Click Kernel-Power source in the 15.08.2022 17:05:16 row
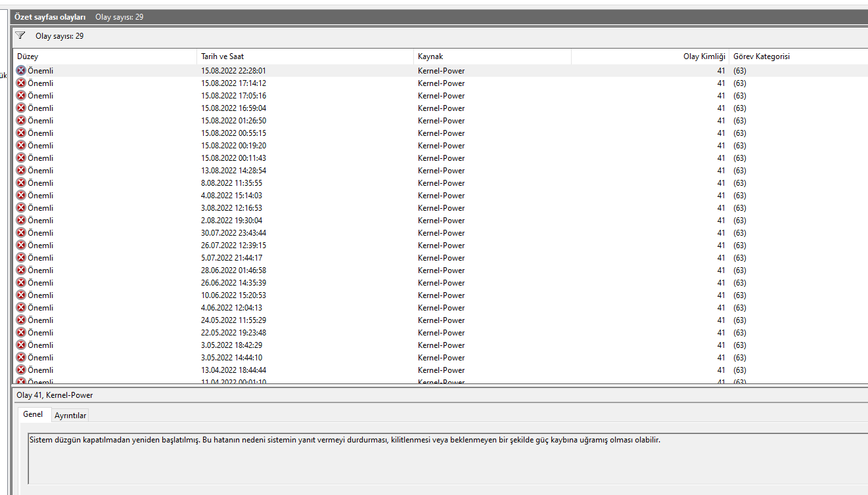The height and width of the screenshot is (495, 868). click(441, 95)
